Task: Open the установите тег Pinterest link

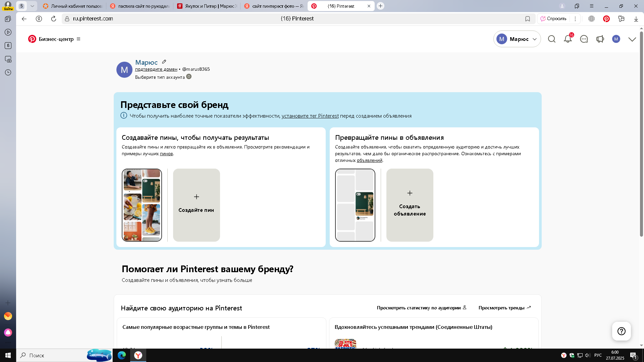Action: pyautogui.click(x=310, y=116)
